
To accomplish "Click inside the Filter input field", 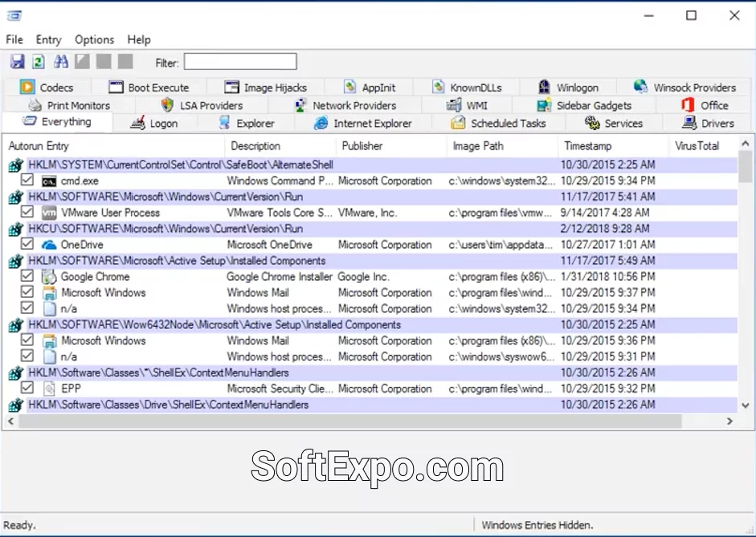I will coord(239,61).
